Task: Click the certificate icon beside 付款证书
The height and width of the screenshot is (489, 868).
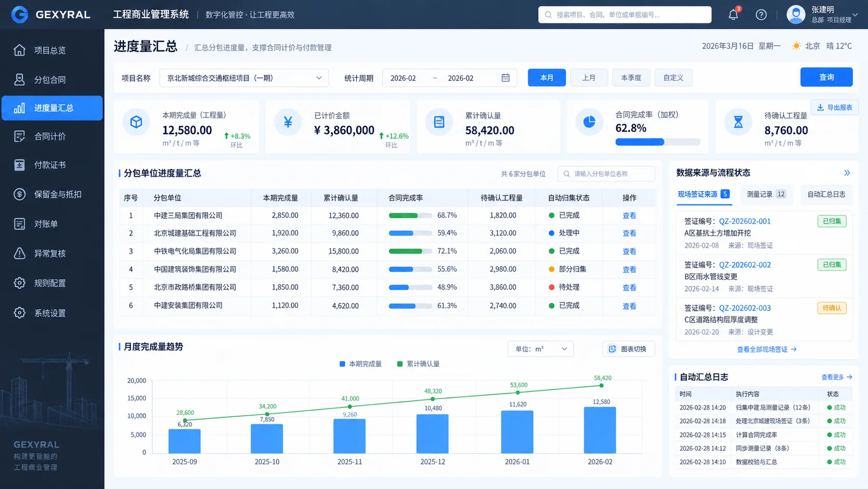Action: pyautogui.click(x=19, y=165)
